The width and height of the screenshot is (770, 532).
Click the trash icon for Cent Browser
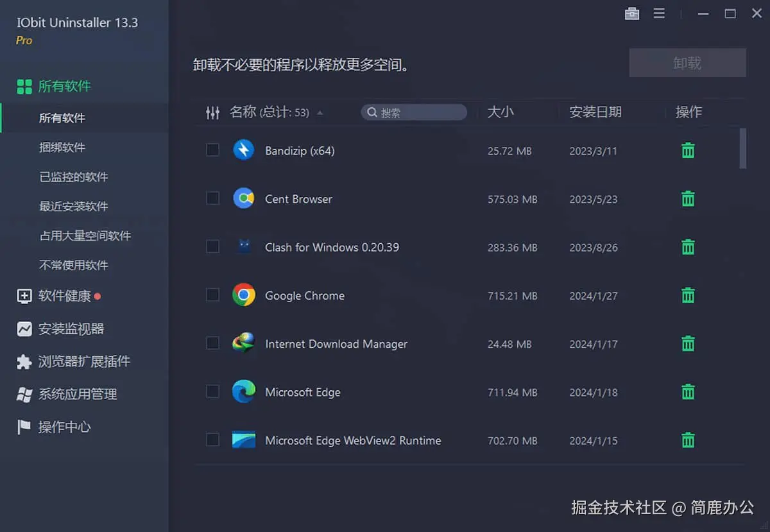click(x=688, y=199)
